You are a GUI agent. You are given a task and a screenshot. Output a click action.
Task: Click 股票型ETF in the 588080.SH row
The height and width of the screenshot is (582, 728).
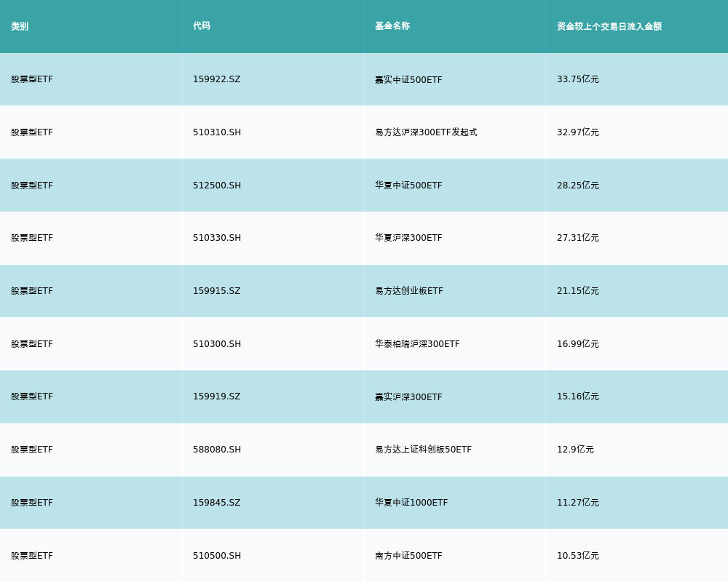[x=32, y=450]
